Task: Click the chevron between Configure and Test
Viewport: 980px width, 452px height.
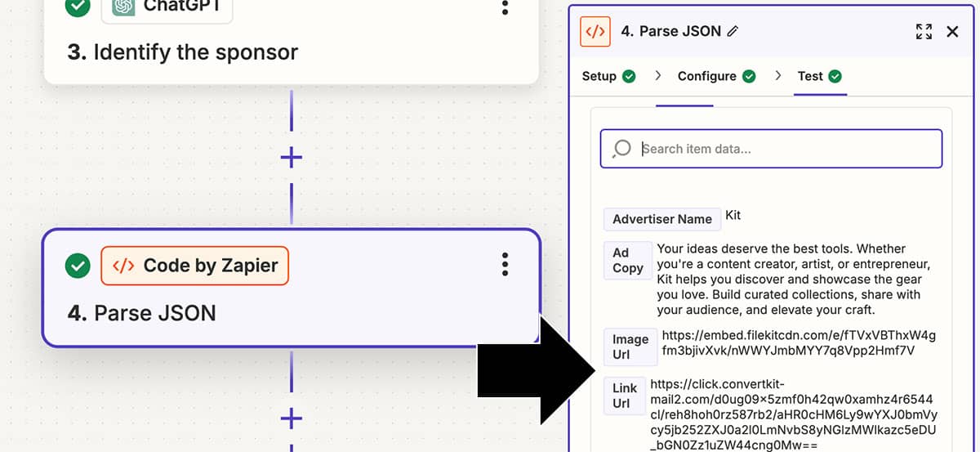Action: pos(777,76)
